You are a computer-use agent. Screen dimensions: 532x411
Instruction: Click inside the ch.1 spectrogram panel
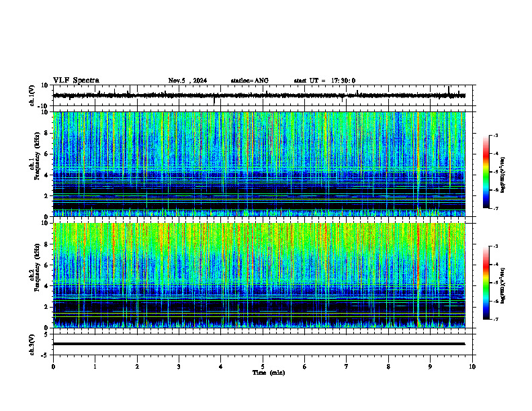click(x=259, y=164)
